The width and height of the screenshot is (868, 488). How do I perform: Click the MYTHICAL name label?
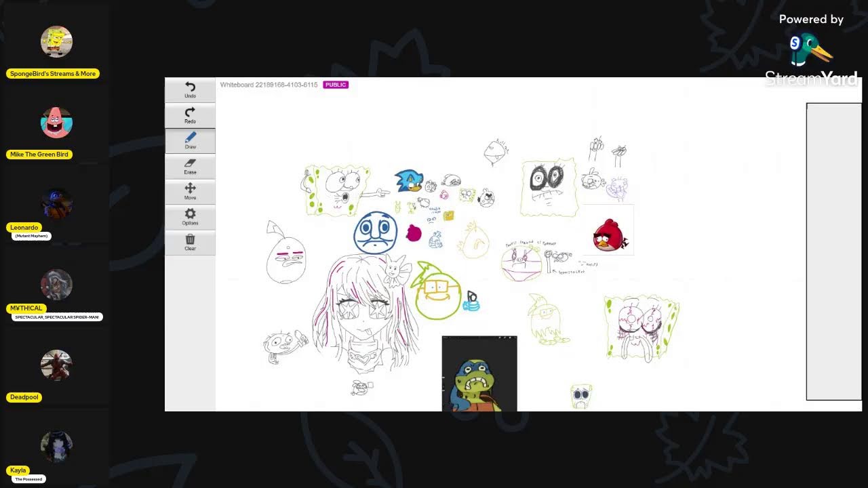pyautogui.click(x=26, y=308)
